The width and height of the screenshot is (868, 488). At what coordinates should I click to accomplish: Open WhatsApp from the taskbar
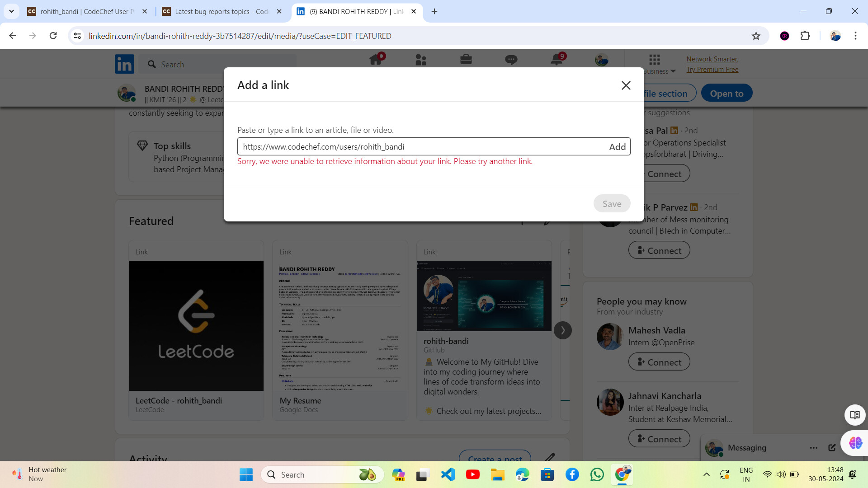pyautogui.click(x=597, y=474)
